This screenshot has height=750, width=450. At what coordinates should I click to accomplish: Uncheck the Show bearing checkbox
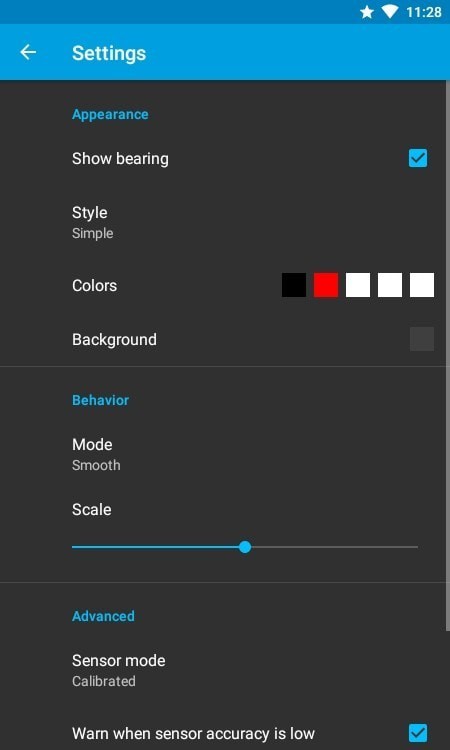pos(418,158)
